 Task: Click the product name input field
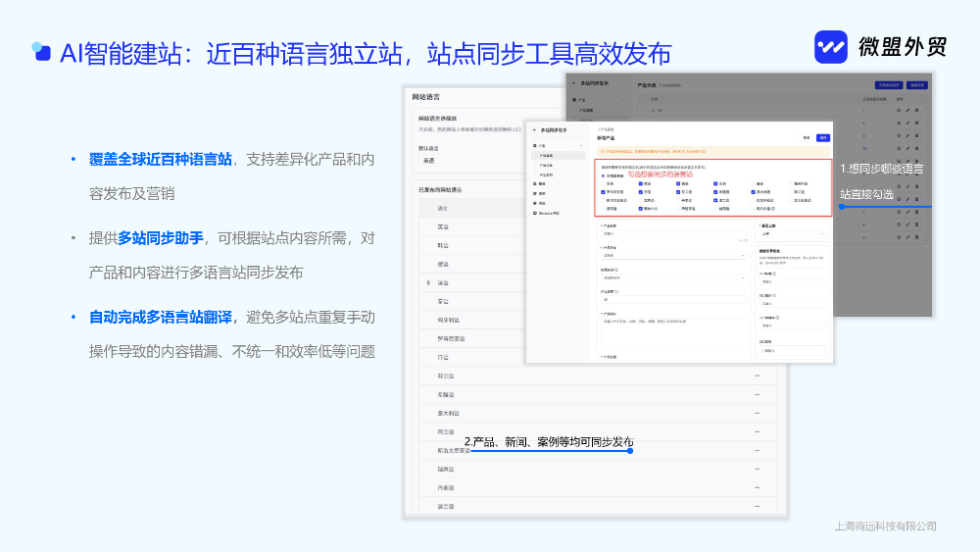click(674, 233)
